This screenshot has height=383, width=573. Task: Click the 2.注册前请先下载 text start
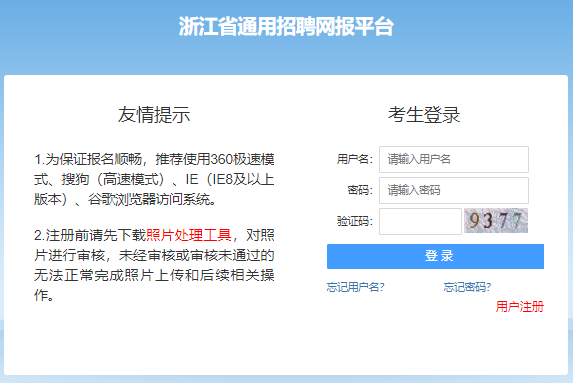pos(90,235)
